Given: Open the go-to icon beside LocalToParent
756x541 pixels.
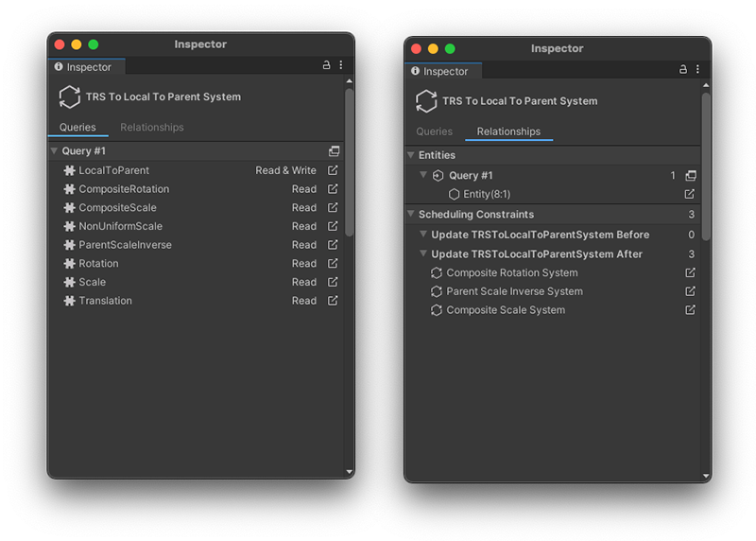Looking at the screenshot, I should [333, 170].
